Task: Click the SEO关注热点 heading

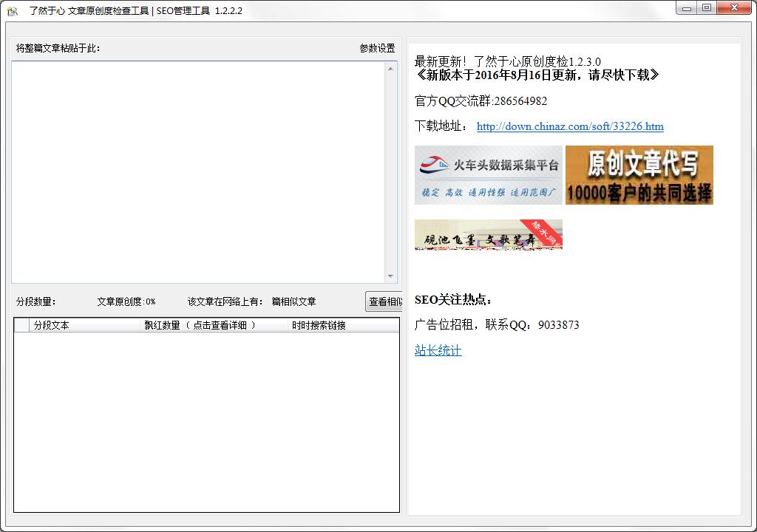Action: (453, 300)
